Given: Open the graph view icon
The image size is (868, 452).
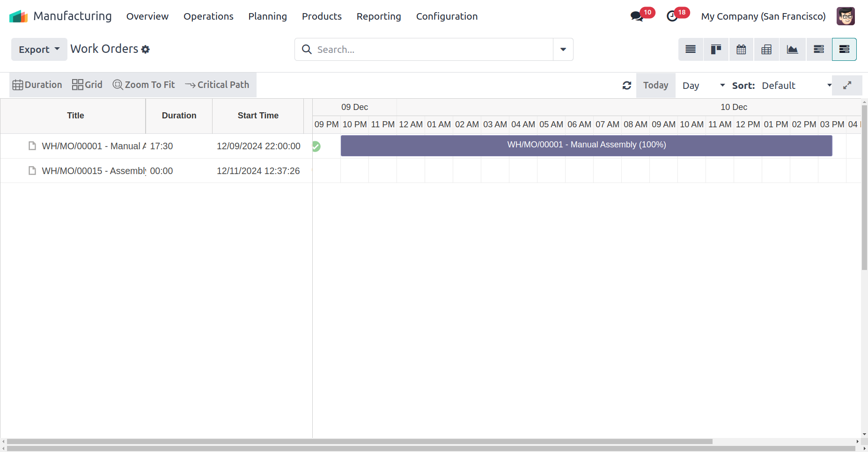Looking at the screenshot, I should coord(792,50).
